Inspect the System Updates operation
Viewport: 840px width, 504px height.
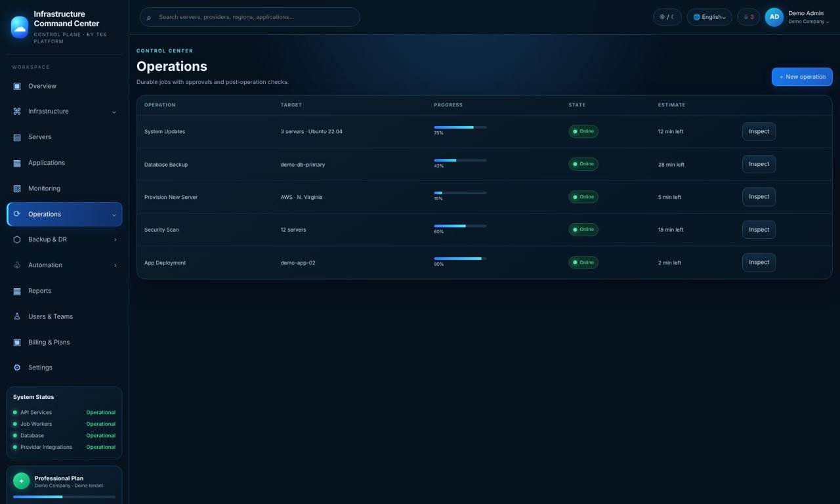point(759,131)
